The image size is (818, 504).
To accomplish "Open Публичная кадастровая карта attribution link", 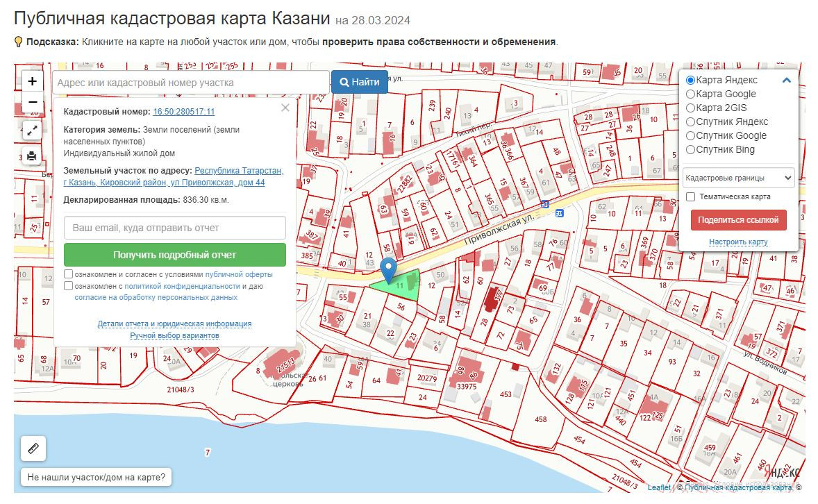I will pos(738,487).
